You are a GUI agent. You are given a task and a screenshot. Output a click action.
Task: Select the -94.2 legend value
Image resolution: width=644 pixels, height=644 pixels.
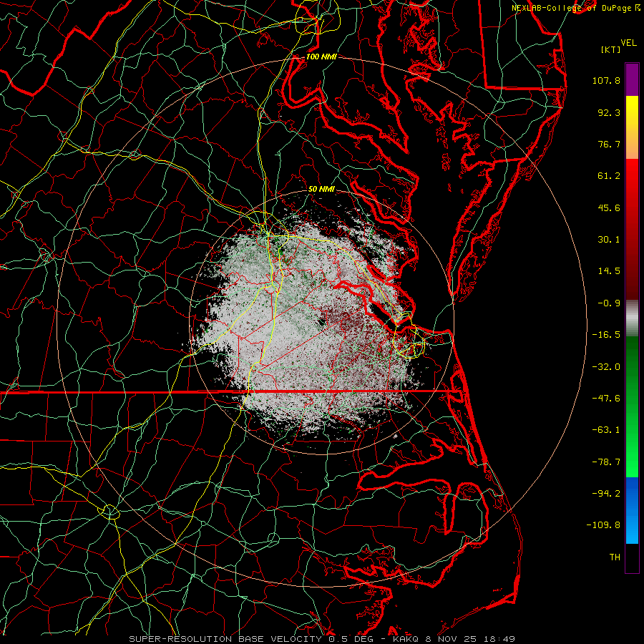pyautogui.click(x=606, y=493)
